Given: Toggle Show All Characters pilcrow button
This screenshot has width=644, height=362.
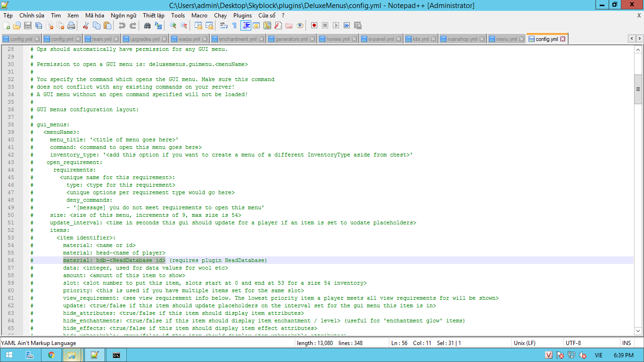Looking at the screenshot, I should point(234,25).
